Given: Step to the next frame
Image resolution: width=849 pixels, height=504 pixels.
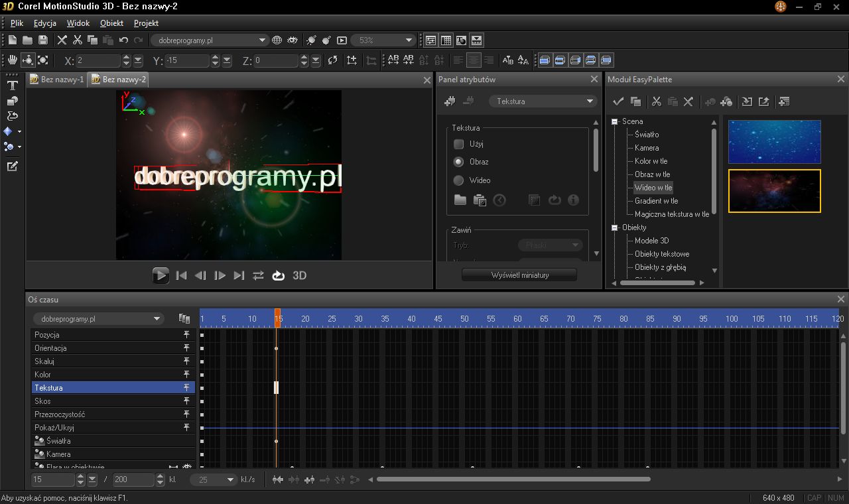Looking at the screenshot, I should (220, 275).
